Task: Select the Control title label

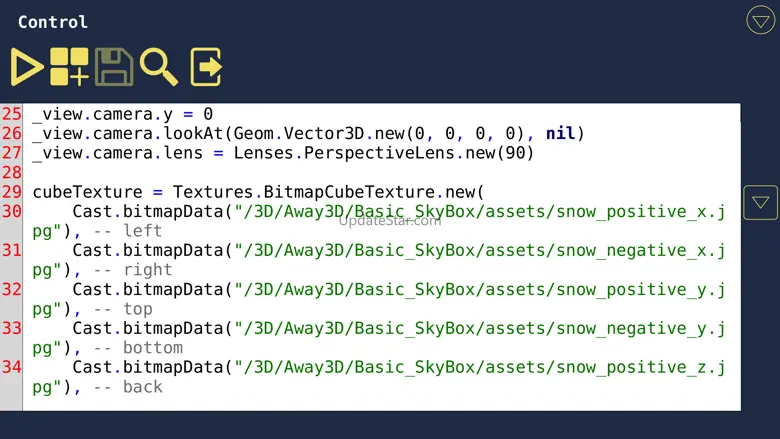Action: click(x=53, y=22)
